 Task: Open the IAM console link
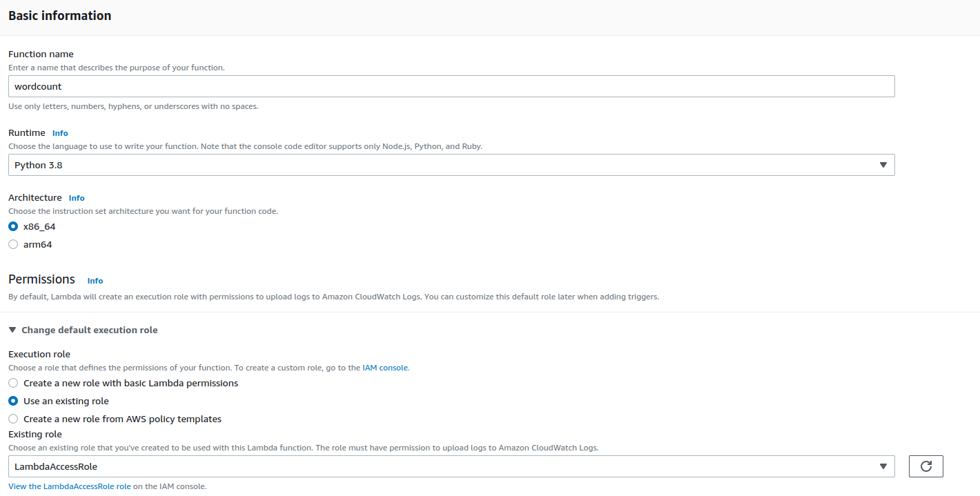pyautogui.click(x=384, y=367)
